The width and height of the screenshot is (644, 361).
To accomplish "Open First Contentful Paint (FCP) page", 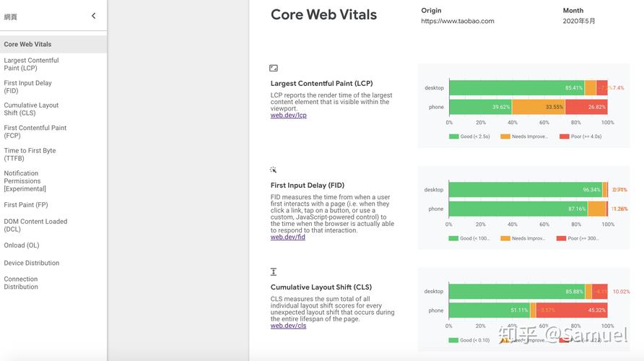I will 35,131.
